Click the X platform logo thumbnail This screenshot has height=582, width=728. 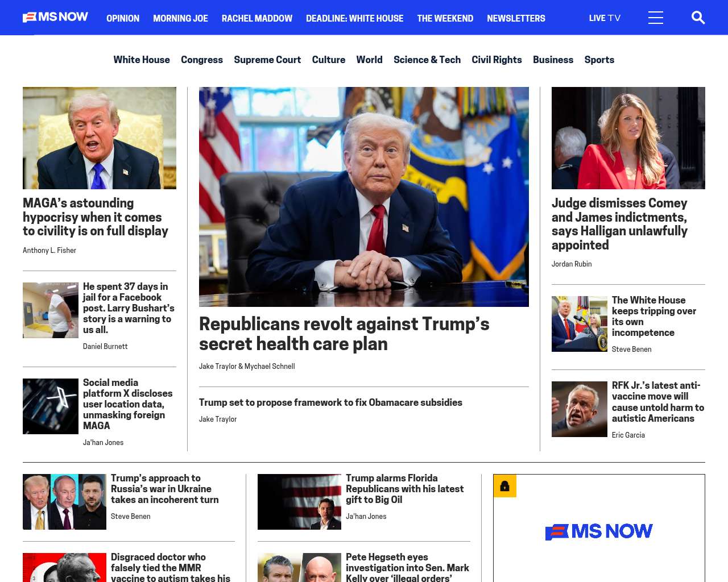tap(51, 406)
